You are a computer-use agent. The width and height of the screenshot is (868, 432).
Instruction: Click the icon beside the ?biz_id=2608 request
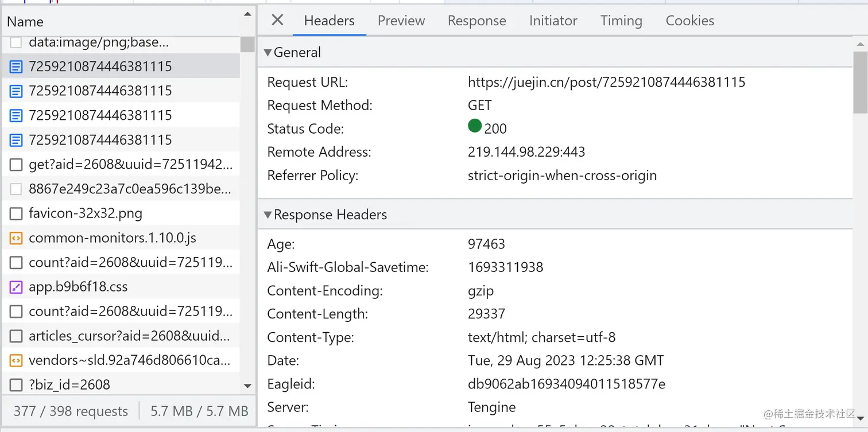16,384
